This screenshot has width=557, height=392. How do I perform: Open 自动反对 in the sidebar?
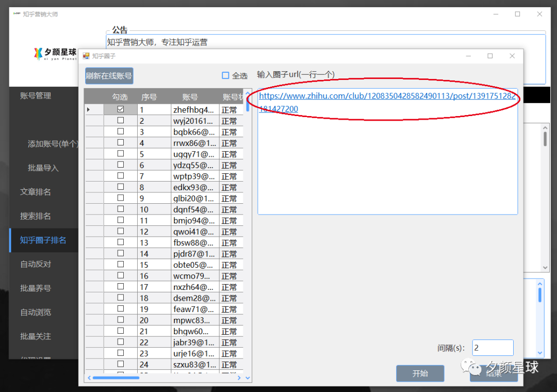36,264
